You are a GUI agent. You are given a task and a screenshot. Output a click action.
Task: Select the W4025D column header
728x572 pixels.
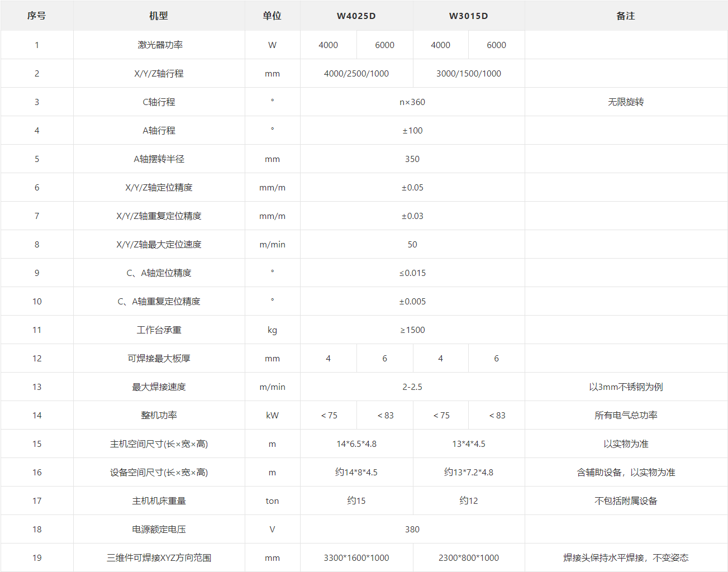tap(356, 16)
